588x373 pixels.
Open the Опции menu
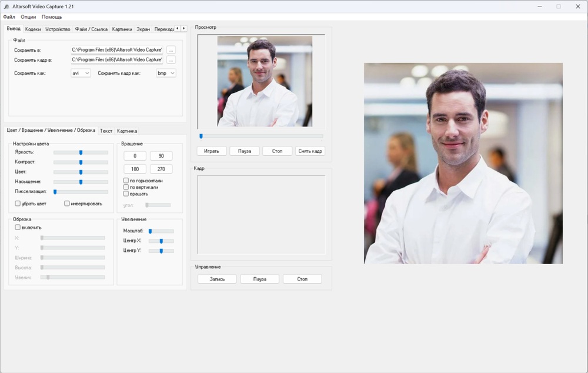(x=28, y=17)
